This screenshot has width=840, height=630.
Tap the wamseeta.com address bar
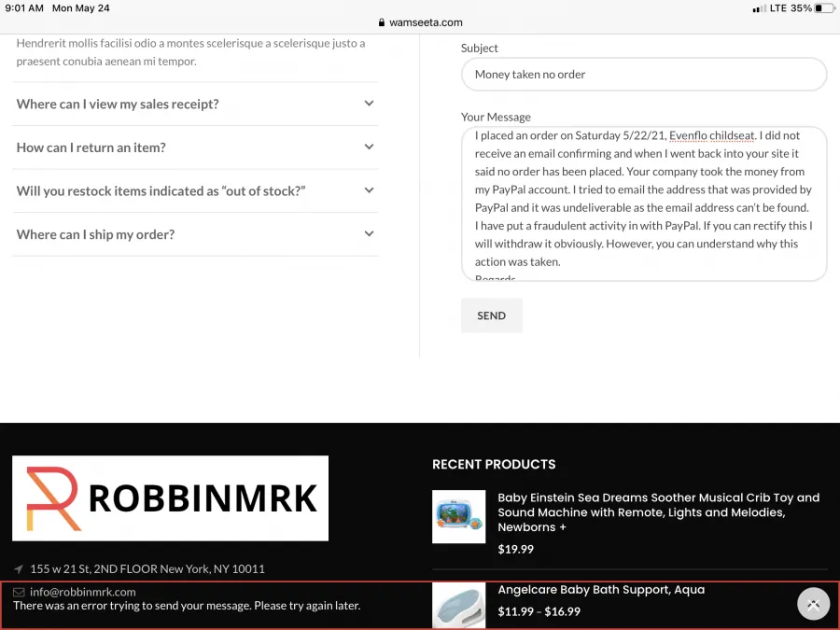(x=420, y=22)
